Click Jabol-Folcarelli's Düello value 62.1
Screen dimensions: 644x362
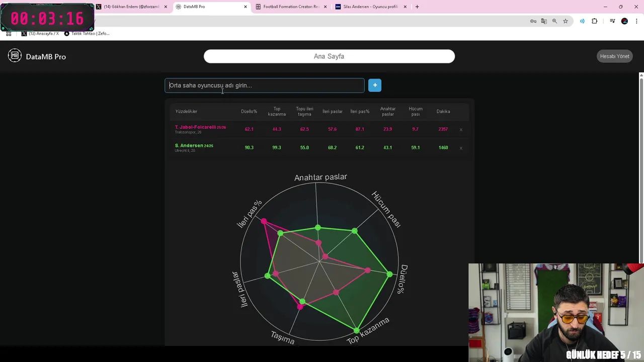[249, 129]
